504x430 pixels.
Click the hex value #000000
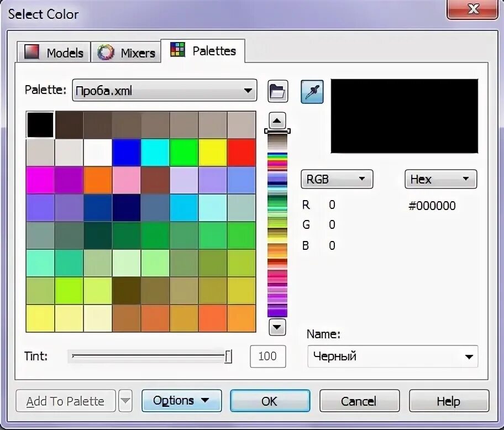click(432, 206)
